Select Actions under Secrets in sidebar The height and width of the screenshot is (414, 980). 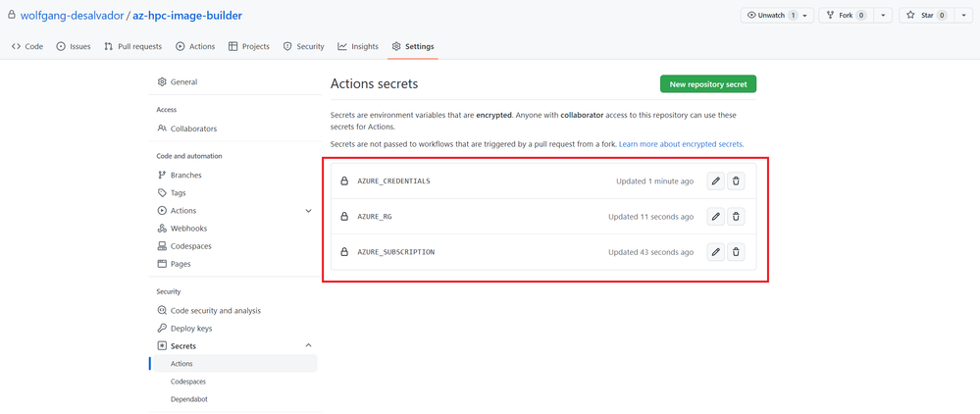point(233,363)
